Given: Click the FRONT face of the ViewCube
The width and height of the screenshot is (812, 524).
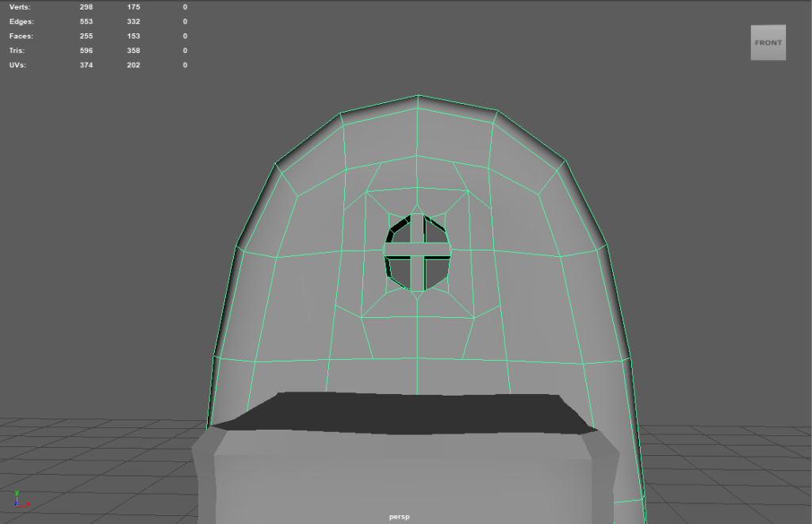Looking at the screenshot, I should (x=768, y=43).
